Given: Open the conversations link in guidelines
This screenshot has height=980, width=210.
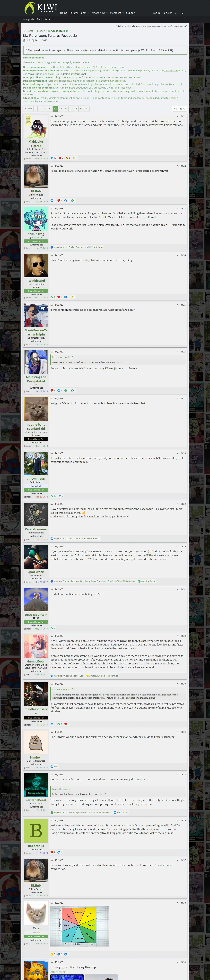Looking at the screenshot, I should (x=35, y=74).
